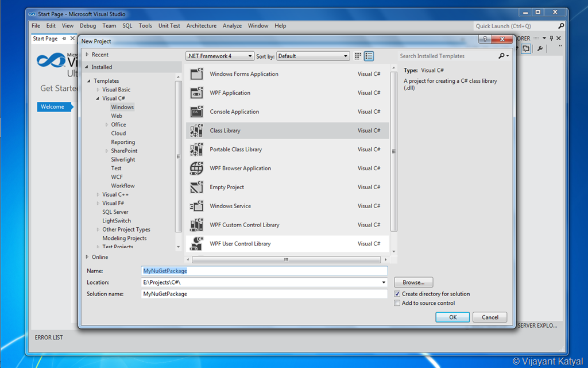Switch templates to small icons view
The image size is (588, 368).
(358, 56)
